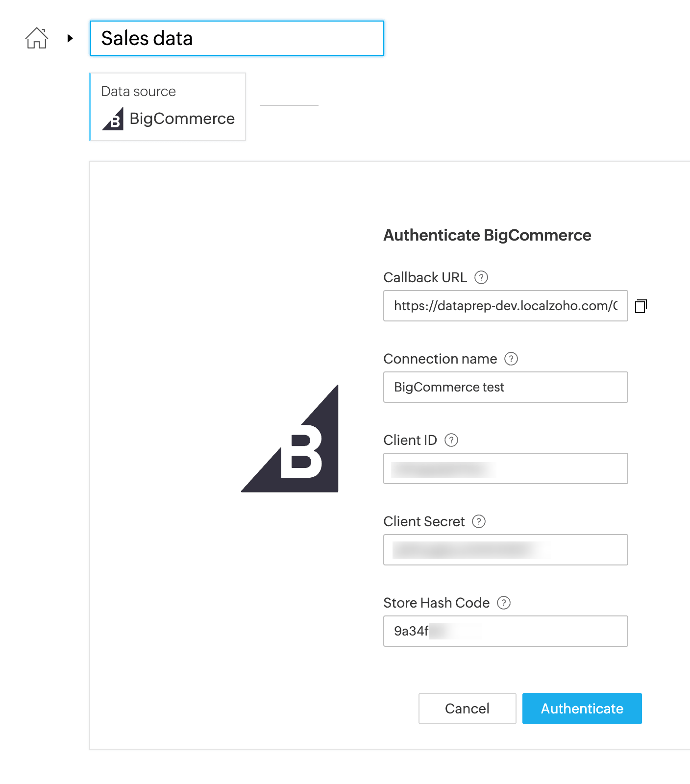Select the BigCommerce data source tab
690x784 pixels.
[x=168, y=107]
